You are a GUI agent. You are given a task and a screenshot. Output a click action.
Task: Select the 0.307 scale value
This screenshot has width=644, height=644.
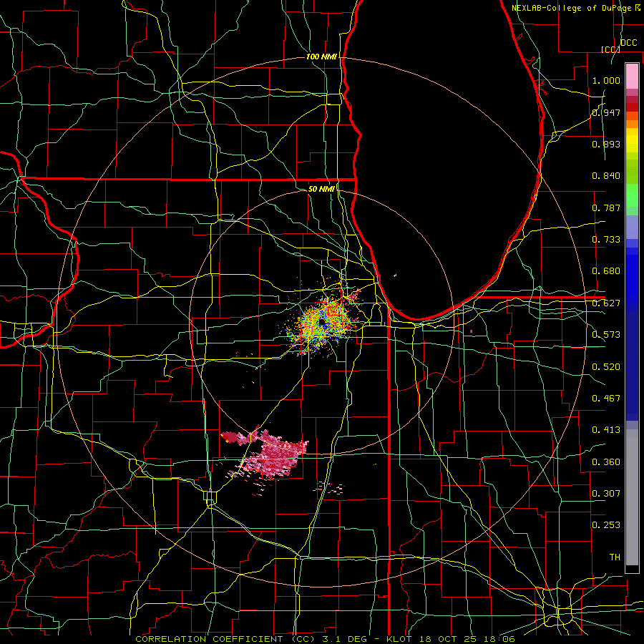point(606,494)
